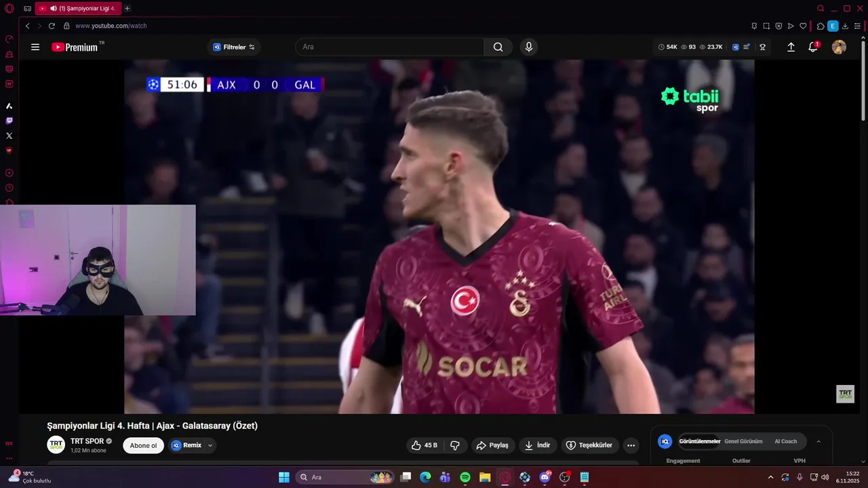Screen dimensions: 868x488
Task: Start voice search with microphone
Action: tap(529, 47)
